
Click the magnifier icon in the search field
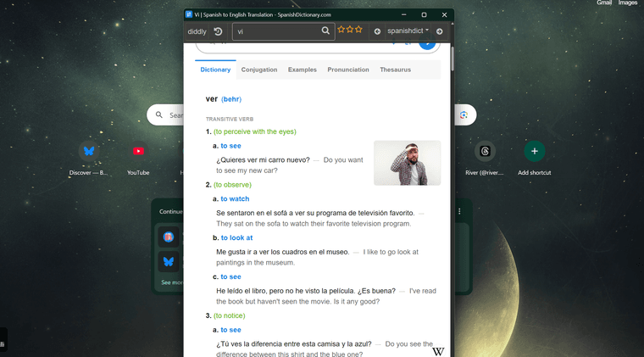click(325, 31)
